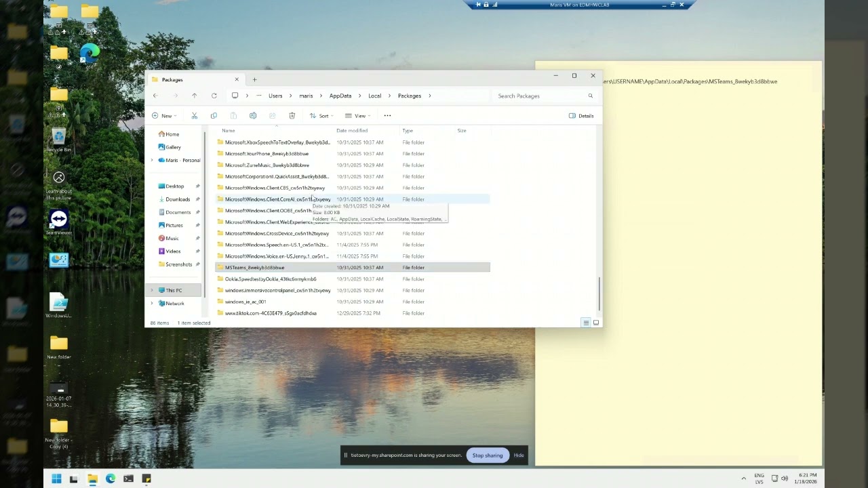Viewport: 868px width, 488px height.
Task: Expand Network tree node
Action: pyautogui.click(x=152, y=304)
